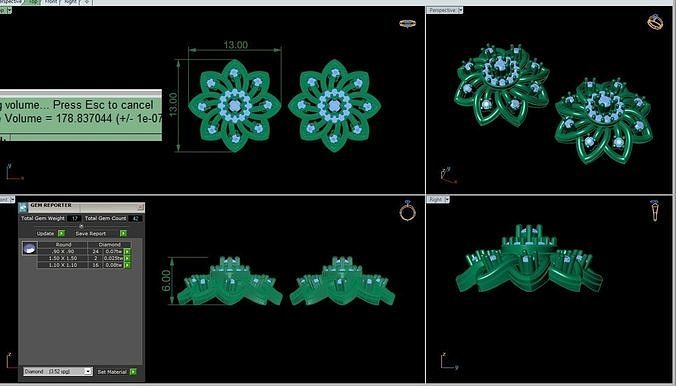Click the Gem Reporter panel logo icon
Screen dimensions: 676x386
(23, 207)
